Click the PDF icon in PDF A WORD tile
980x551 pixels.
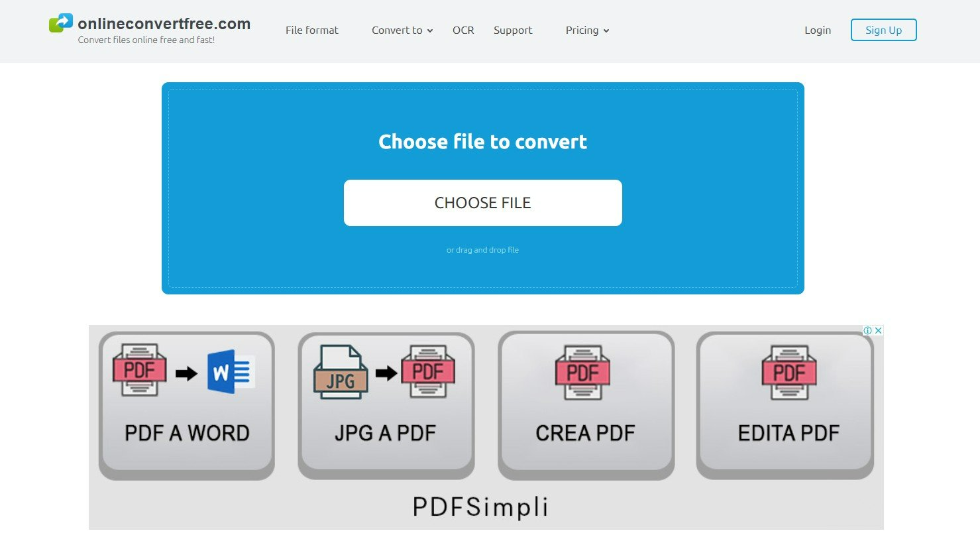(139, 370)
